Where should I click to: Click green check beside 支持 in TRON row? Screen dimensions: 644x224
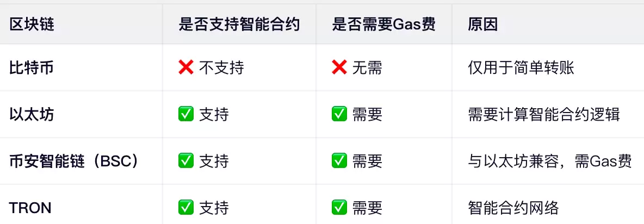pos(186,208)
